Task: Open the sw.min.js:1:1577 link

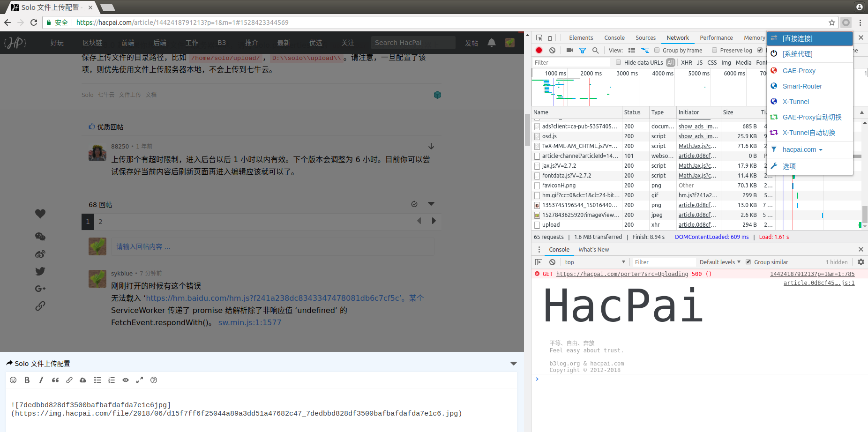Action: pos(250,322)
